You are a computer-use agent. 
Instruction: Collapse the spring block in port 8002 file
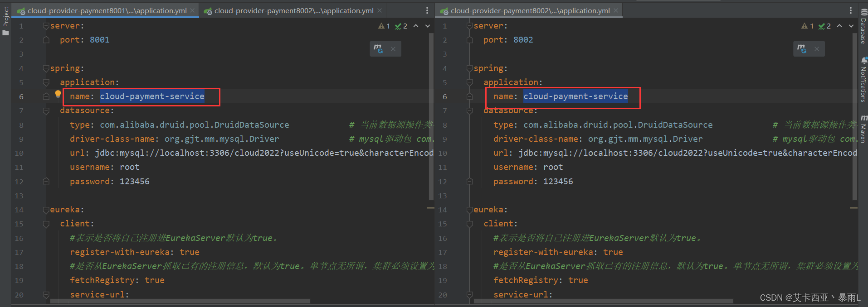[x=469, y=68]
